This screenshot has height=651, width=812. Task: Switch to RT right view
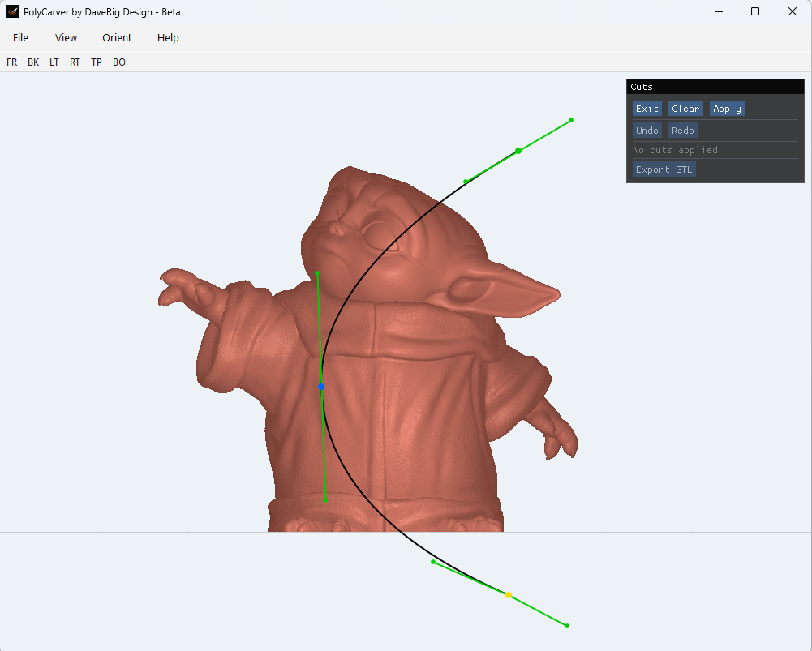pos(75,62)
